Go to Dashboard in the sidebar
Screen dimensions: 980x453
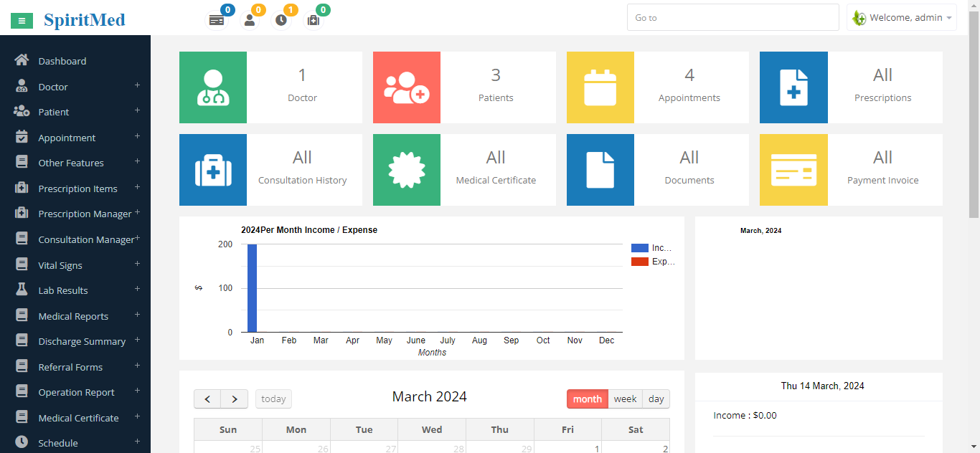(62, 61)
